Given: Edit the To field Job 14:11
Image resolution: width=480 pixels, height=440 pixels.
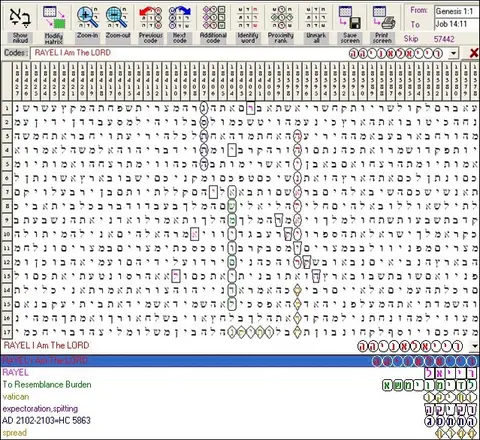Looking at the screenshot, I should [457, 24].
